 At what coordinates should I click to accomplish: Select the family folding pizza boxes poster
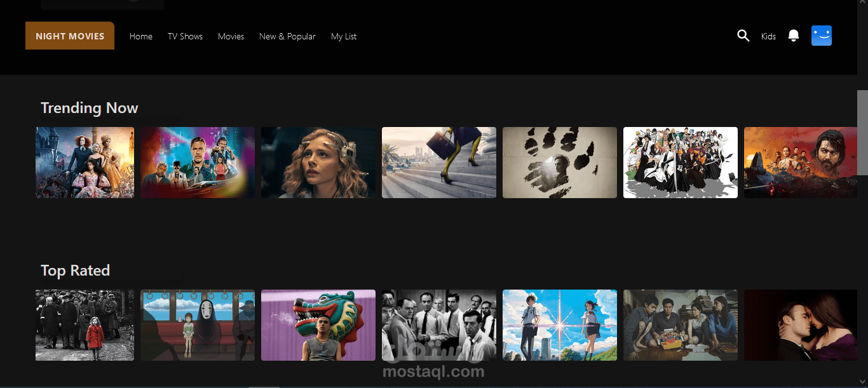click(681, 325)
